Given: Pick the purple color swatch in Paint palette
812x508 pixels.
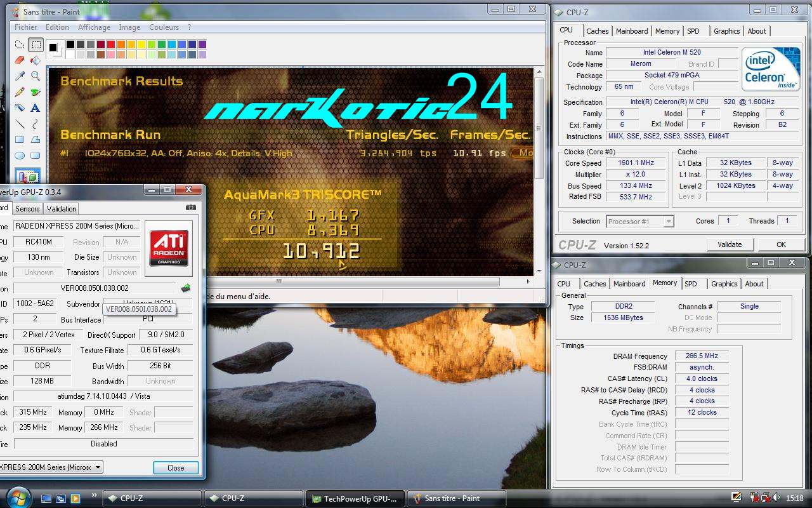Looking at the screenshot, I should pyautogui.click(x=202, y=44).
